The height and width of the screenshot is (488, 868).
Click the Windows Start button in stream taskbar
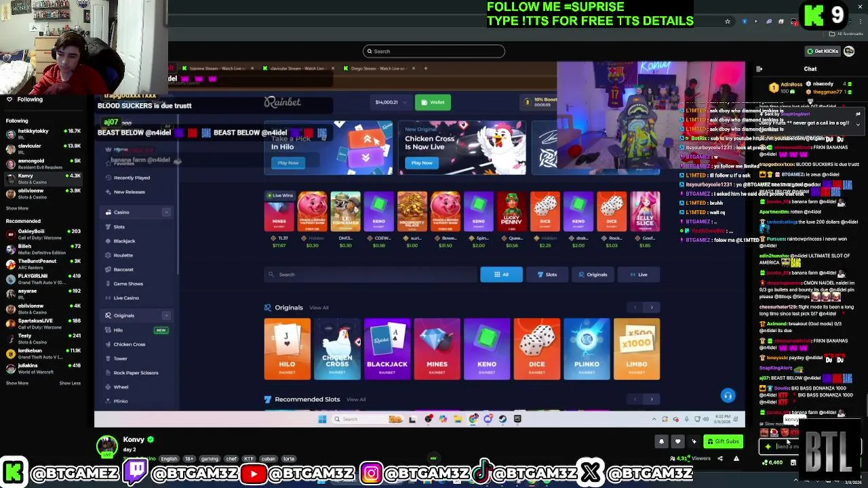(322, 419)
